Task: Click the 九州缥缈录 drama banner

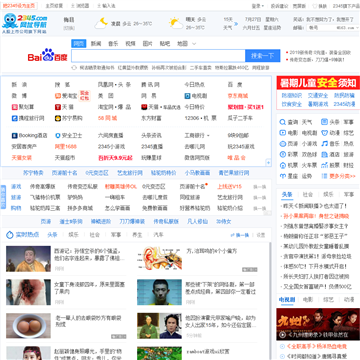Action: [318, 324]
